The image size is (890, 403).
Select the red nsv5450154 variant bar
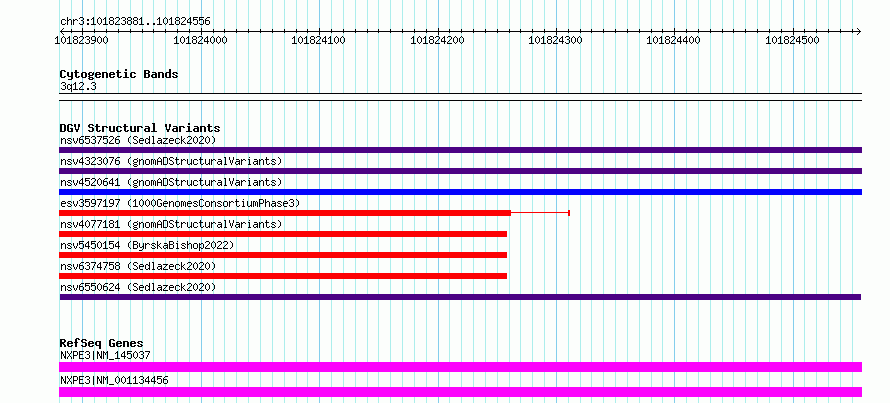[283, 255]
